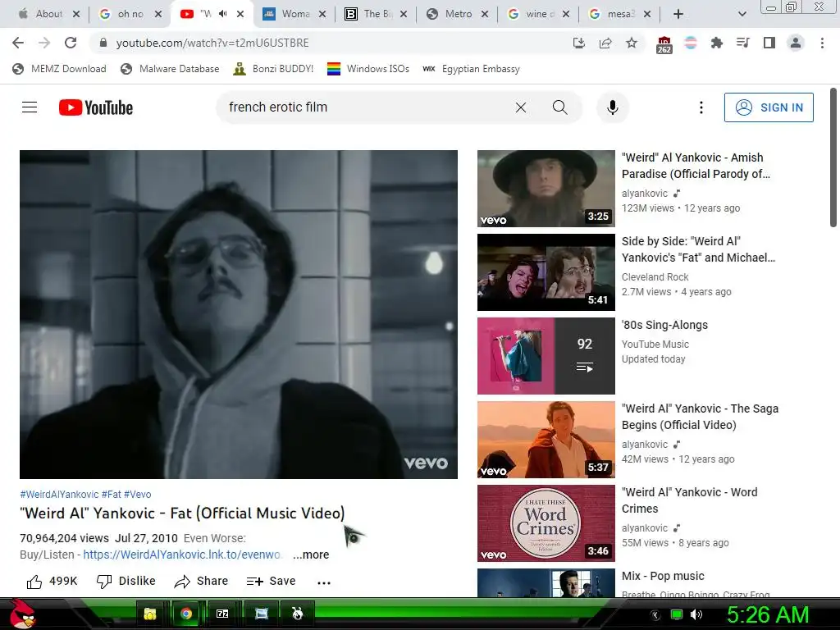Open the extension with 262 badge
The height and width of the screenshot is (630, 840).
[664, 44]
